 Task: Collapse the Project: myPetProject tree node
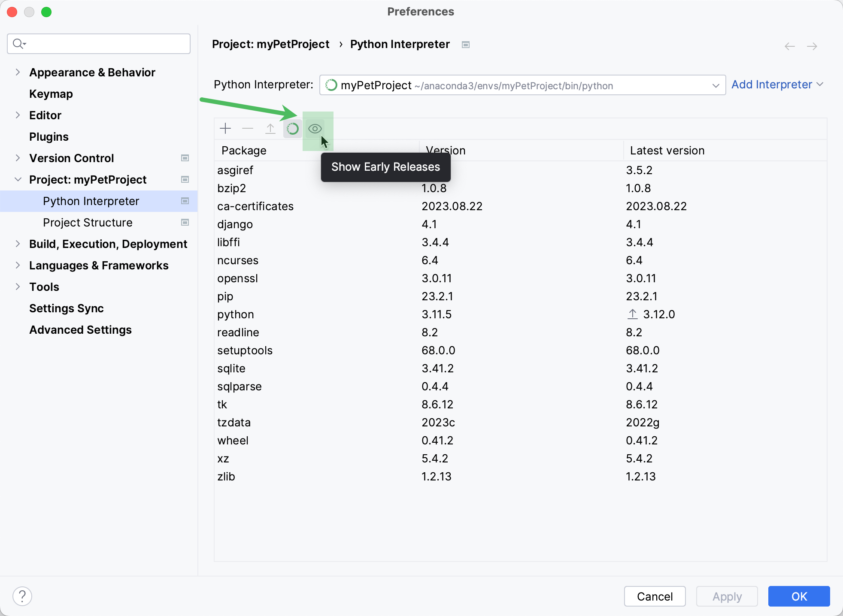click(17, 179)
